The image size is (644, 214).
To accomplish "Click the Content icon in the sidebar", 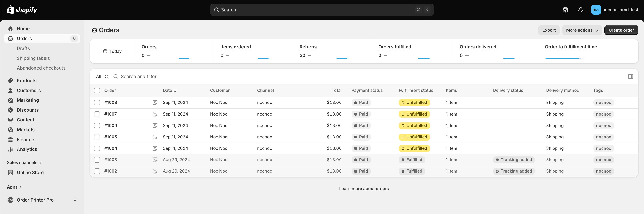I will click(11, 120).
